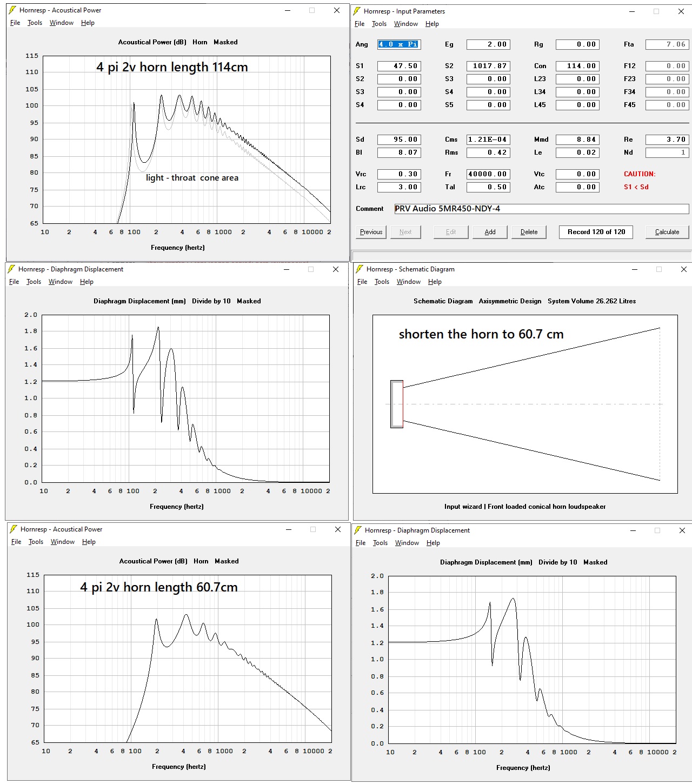Click Hornresp icon of bottom-right Diaphragm Displacement window
The width and height of the screenshot is (692, 784).
pos(358,530)
